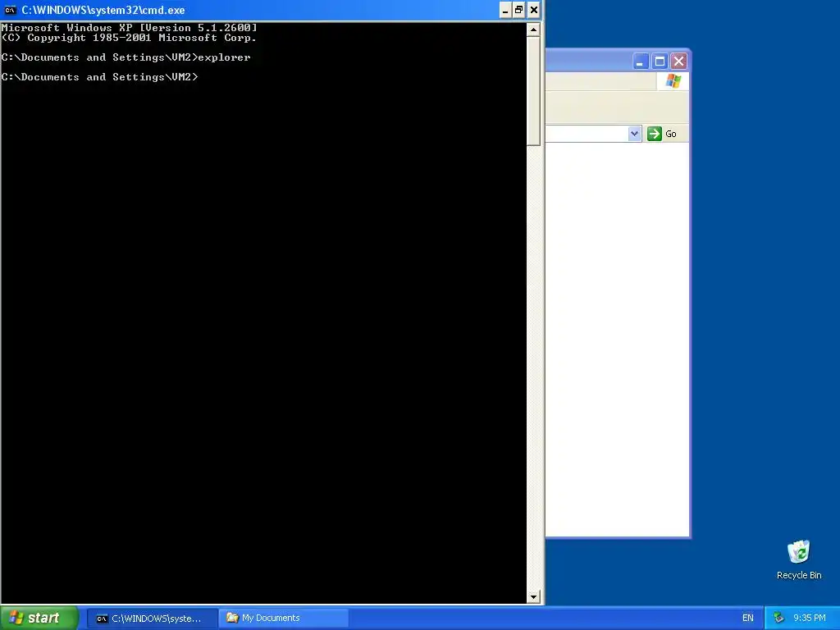The height and width of the screenshot is (630, 840).
Task: Click the 9:35 PM clock
Action: [809, 619]
